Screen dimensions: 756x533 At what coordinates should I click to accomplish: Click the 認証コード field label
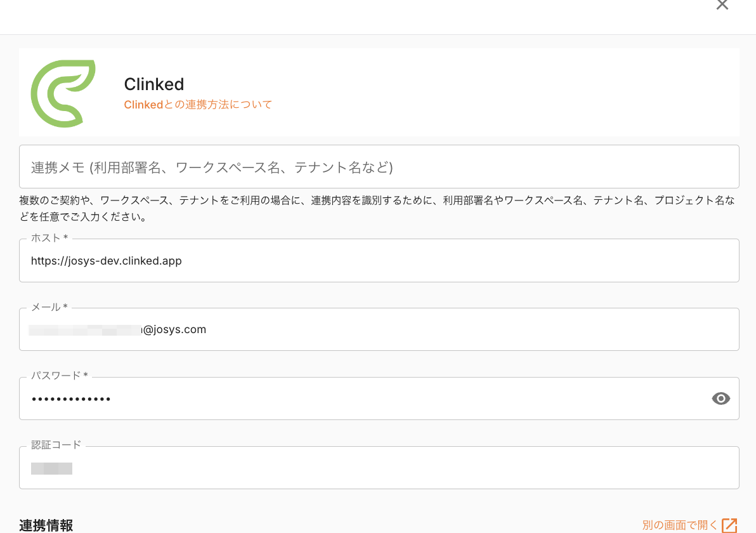point(56,445)
